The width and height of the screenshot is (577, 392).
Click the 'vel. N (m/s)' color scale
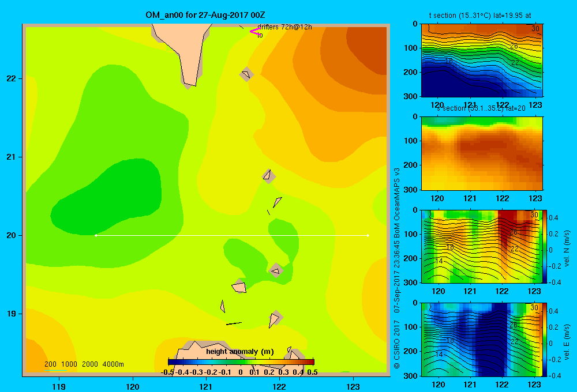[545, 246]
